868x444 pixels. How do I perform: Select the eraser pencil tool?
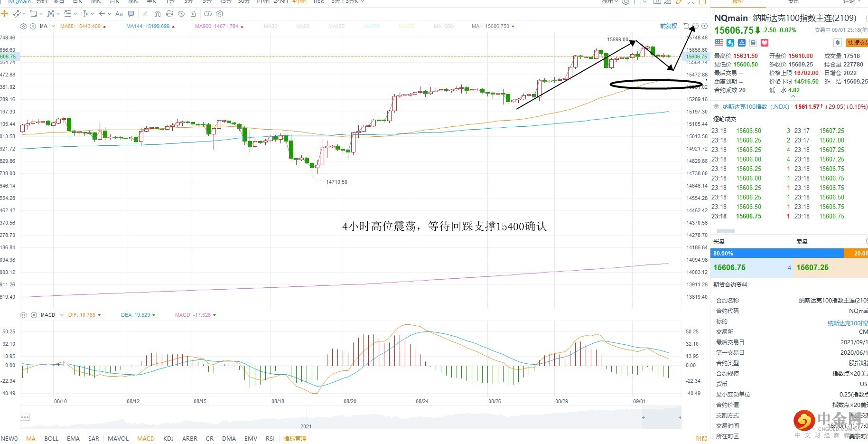point(145,14)
